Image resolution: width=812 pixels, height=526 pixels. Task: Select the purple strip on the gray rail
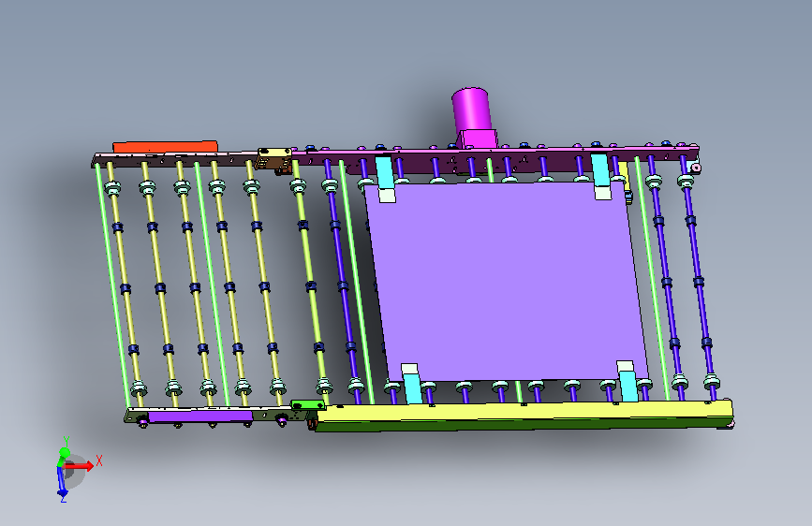click(199, 416)
